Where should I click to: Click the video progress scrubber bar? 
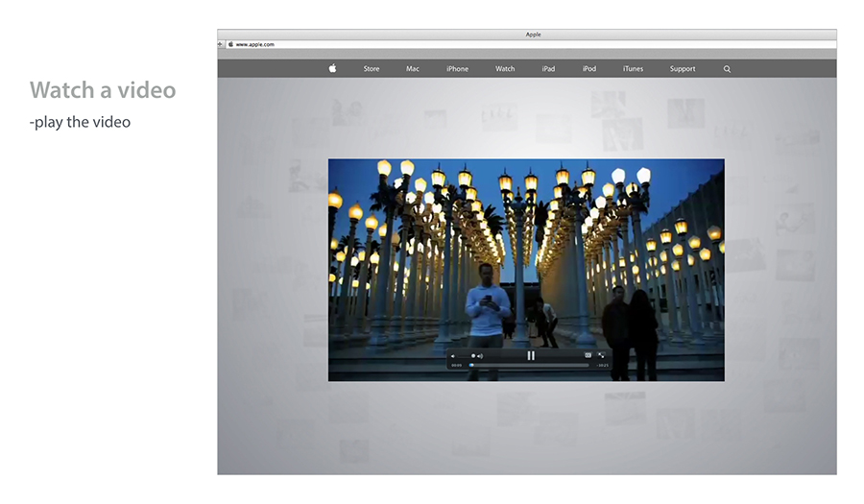(529, 365)
